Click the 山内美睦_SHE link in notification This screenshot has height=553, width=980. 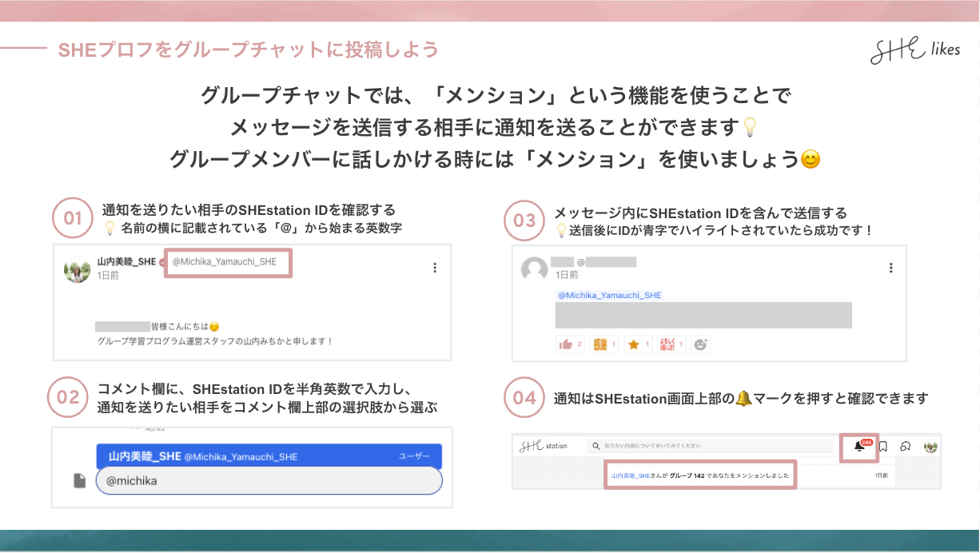coord(631,475)
